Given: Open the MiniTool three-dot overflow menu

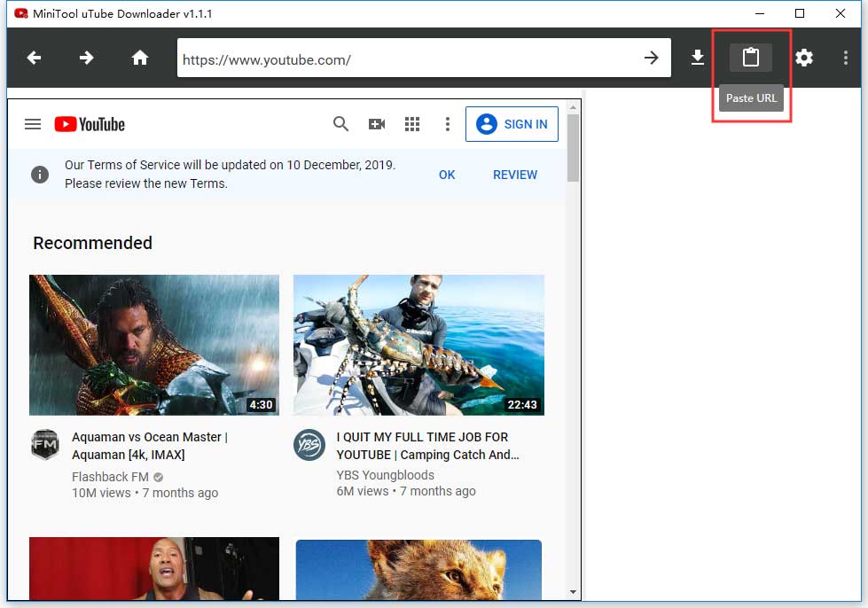Looking at the screenshot, I should pyautogui.click(x=844, y=57).
